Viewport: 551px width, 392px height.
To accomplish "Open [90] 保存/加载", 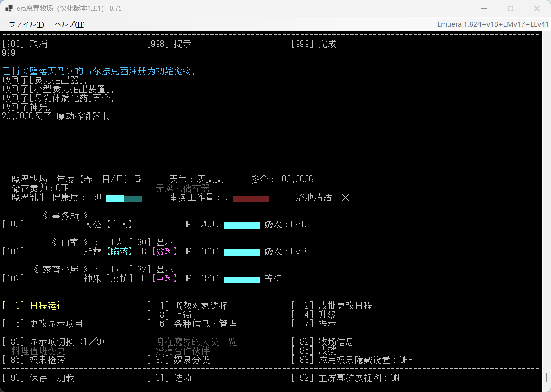I will (38, 378).
